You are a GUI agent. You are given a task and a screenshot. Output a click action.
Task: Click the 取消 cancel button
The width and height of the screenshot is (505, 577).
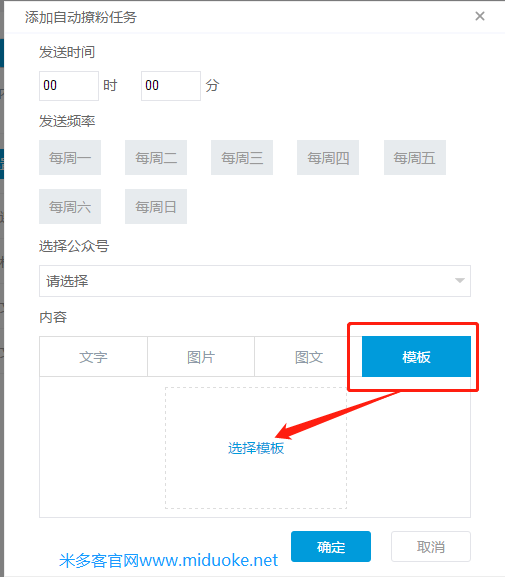coord(431,546)
